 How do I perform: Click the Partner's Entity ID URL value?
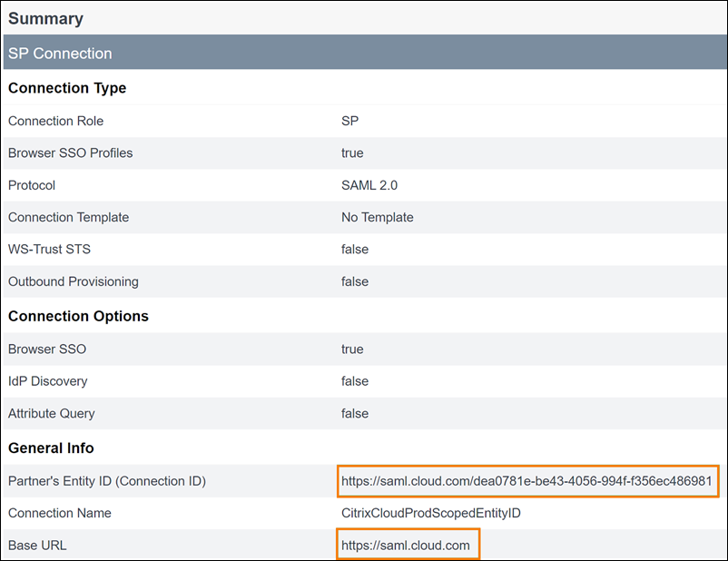(526, 481)
